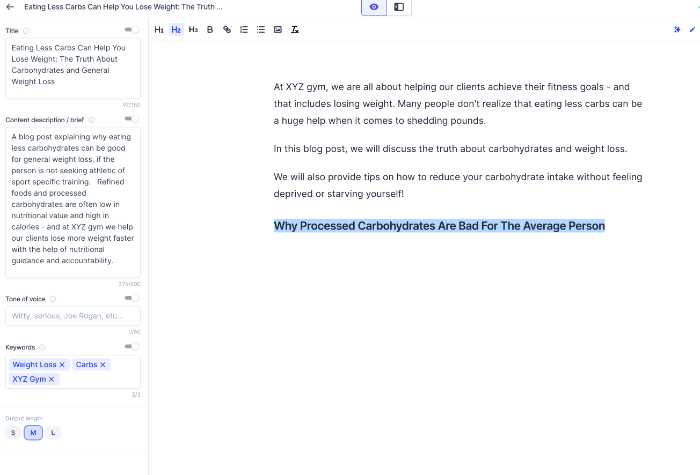The image size is (700, 475).
Task: Clear text formatting
Action: [x=295, y=30]
